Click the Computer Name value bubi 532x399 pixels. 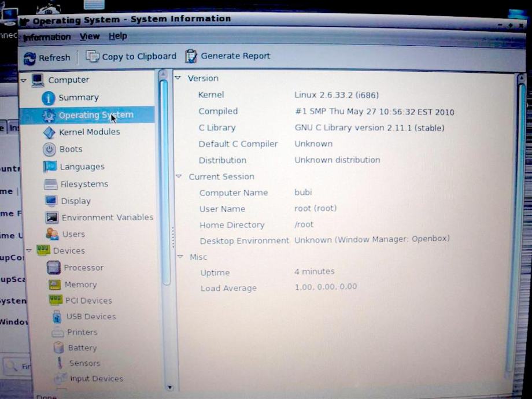(303, 193)
